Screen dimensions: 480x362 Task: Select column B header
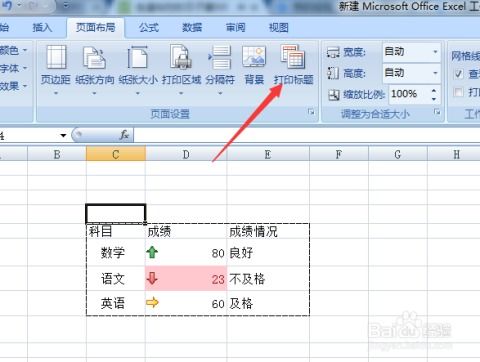pyautogui.click(x=57, y=154)
